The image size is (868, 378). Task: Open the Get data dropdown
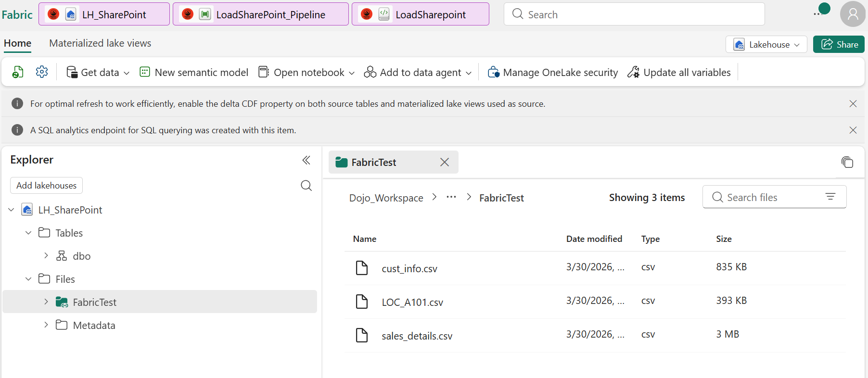(98, 72)
